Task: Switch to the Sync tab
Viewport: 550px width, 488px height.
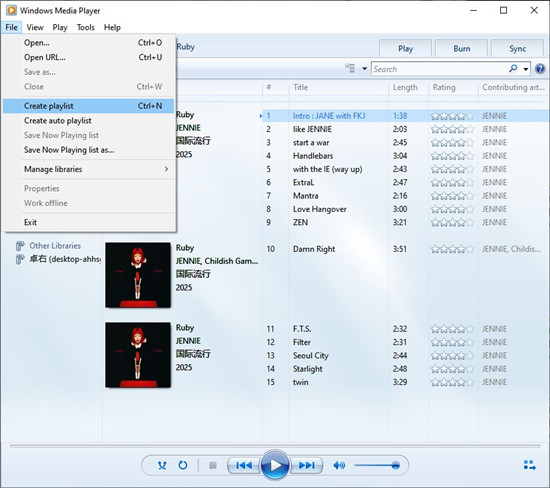Action: pyautogui.click(x=517, y=48)
